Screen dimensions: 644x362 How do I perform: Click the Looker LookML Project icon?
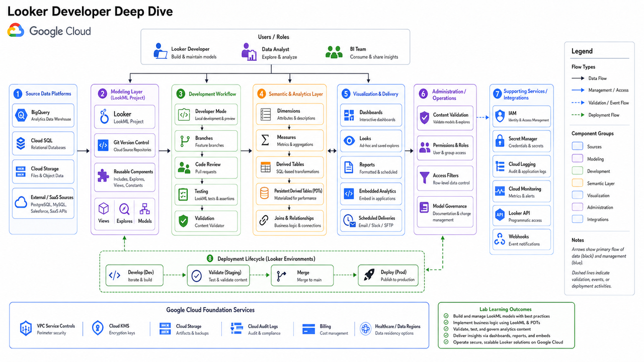click(x=104, y=117)
